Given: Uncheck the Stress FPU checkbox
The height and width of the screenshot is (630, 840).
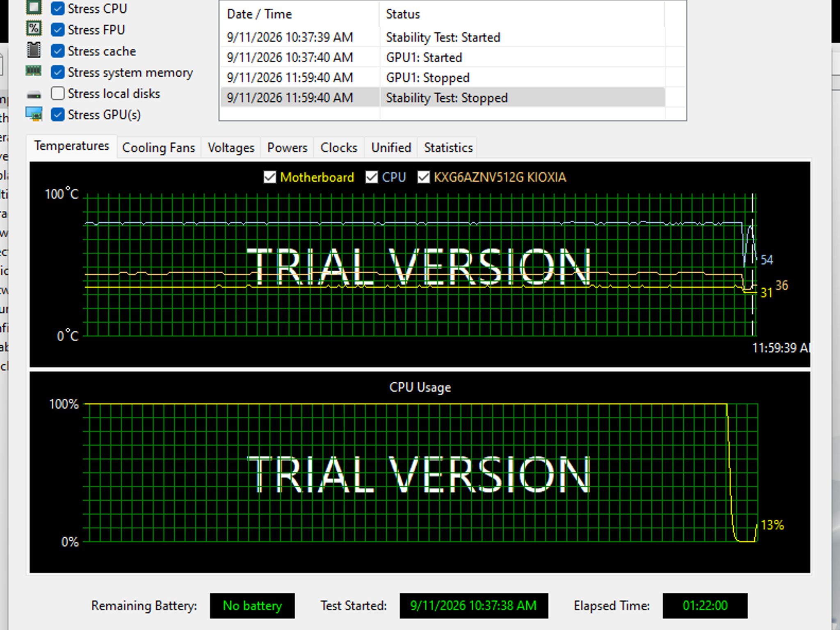Looking at the screenshot, I should pos(58,30).
